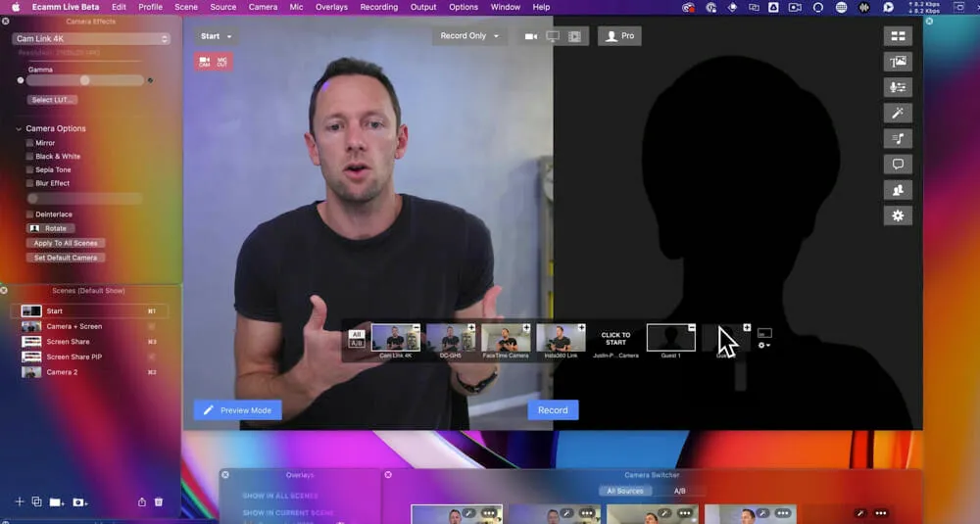Open the Comments speech bubble icon

(898, 164)
